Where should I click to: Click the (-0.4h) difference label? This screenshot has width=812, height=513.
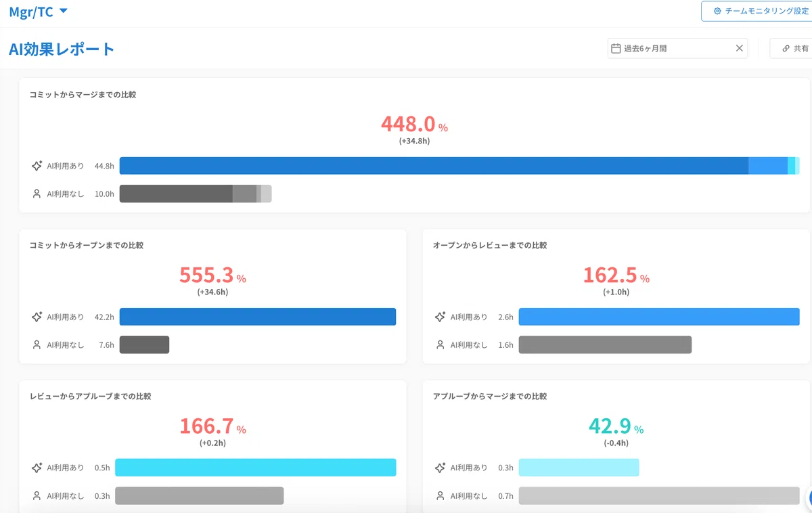coord(616,443)
